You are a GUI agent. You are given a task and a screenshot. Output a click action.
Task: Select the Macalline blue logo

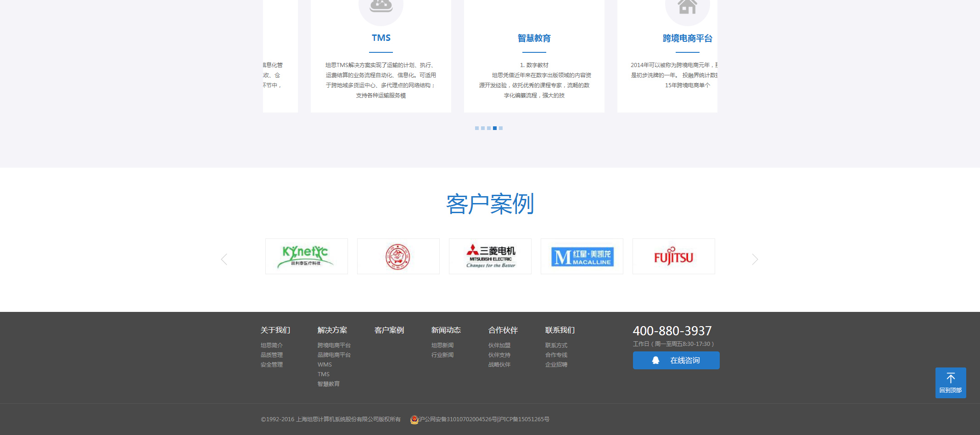coord(582,256)
